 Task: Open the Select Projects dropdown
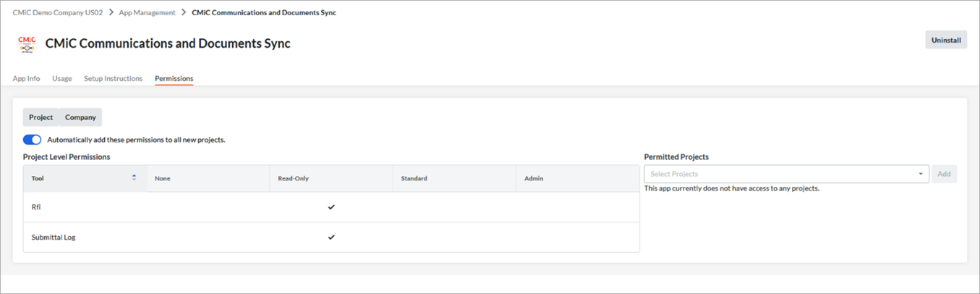coord(786,174)
